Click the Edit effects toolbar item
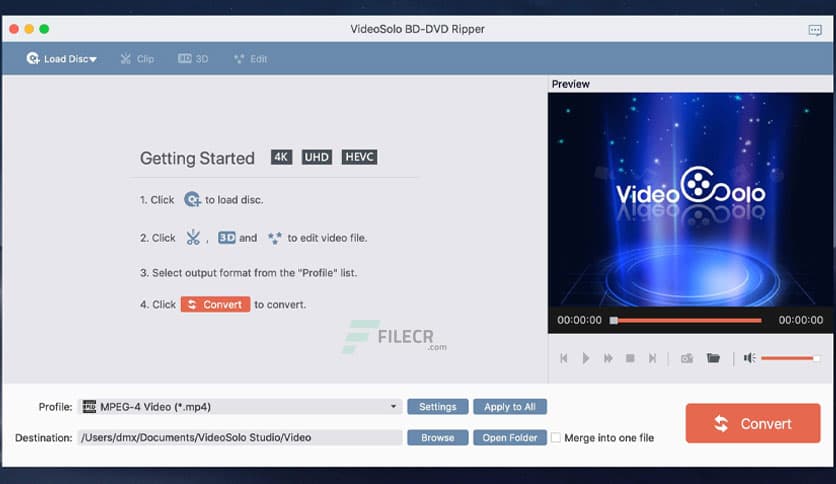Screen dimensions: 836x484 click(x=251, y=59)
